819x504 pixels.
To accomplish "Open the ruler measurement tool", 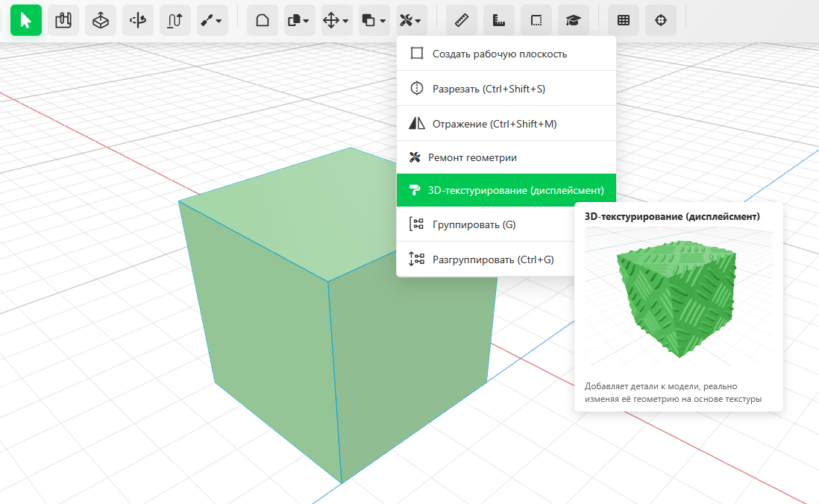I will coord(462,20).
